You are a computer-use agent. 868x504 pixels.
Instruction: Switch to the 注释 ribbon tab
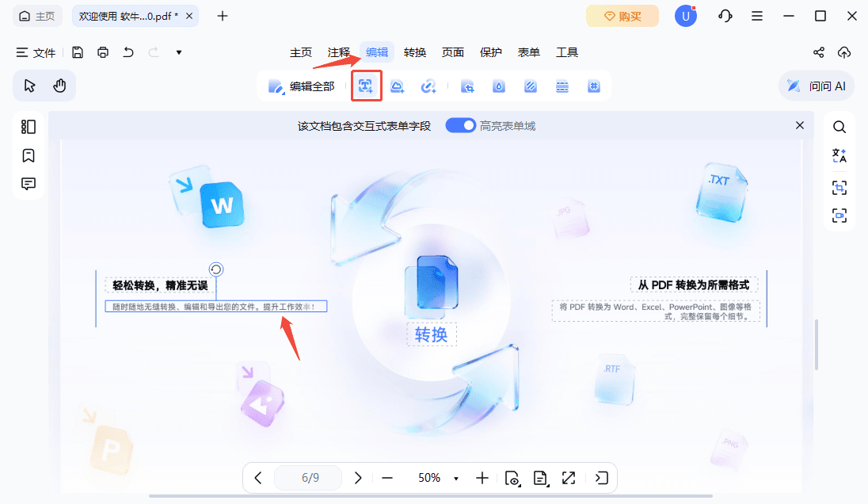point(339,52)
